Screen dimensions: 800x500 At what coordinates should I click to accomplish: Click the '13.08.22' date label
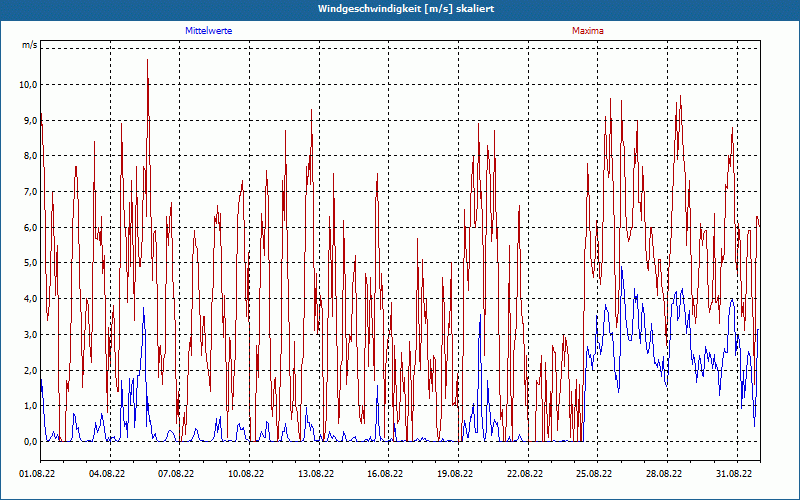(x=316, y=474)
